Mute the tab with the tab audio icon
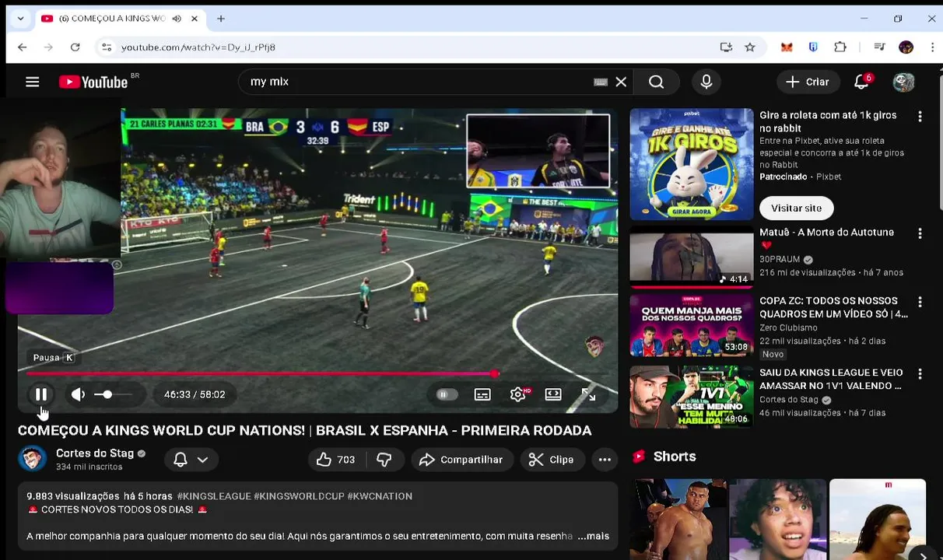 [177, 19]
